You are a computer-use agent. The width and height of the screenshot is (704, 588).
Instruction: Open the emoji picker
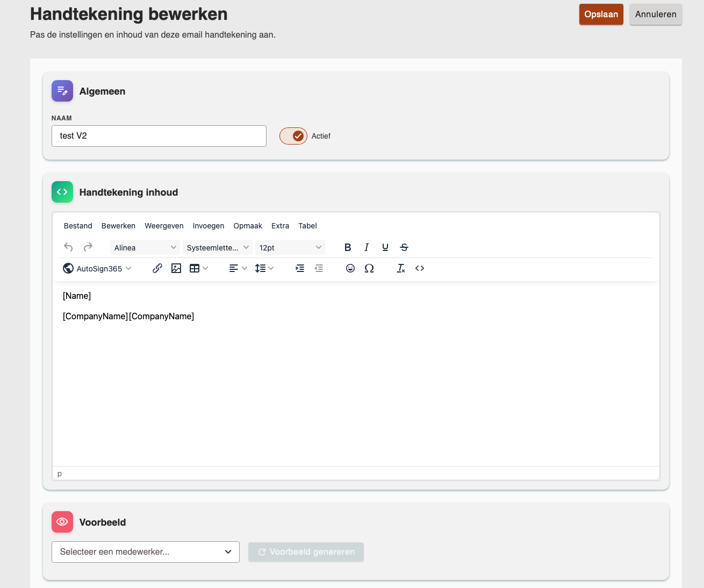pos(350,268)
